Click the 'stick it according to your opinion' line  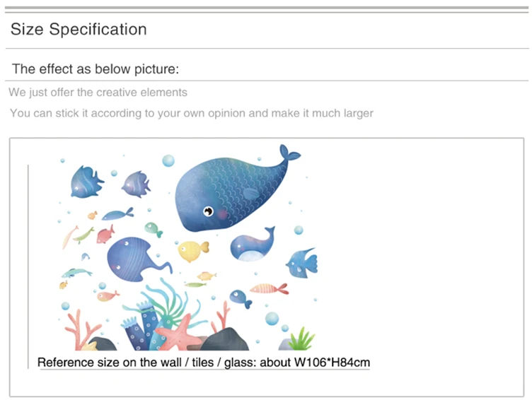192,113
